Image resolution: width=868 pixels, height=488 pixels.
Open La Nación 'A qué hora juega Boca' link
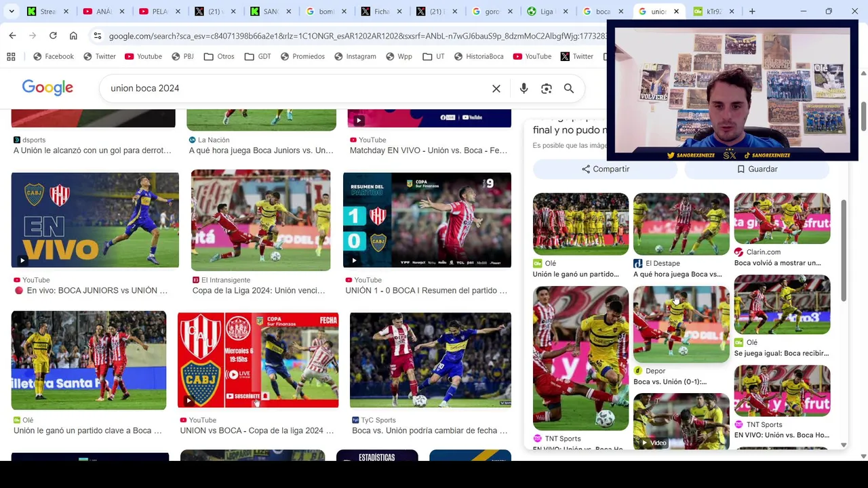click(261, 150)
